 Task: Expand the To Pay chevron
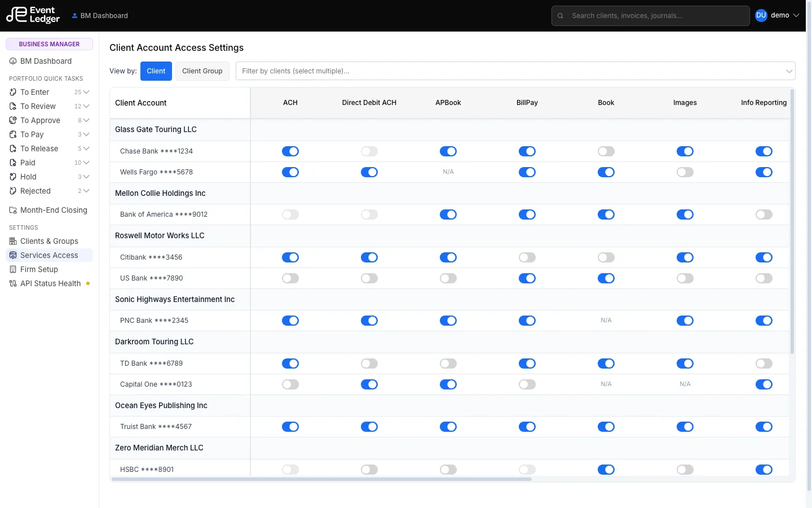(x=86, y=134)
